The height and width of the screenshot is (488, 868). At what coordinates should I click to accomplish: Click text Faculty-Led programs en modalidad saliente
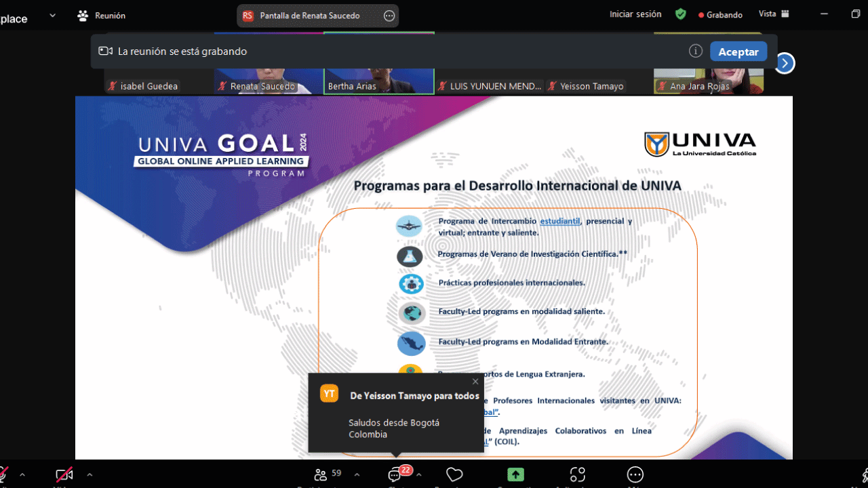[x=521, y=312]
